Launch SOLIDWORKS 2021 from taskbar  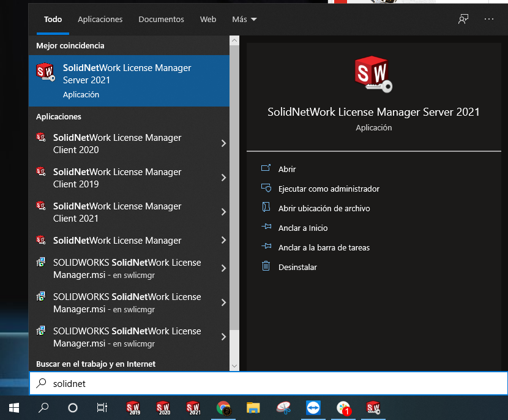point(193,408)
